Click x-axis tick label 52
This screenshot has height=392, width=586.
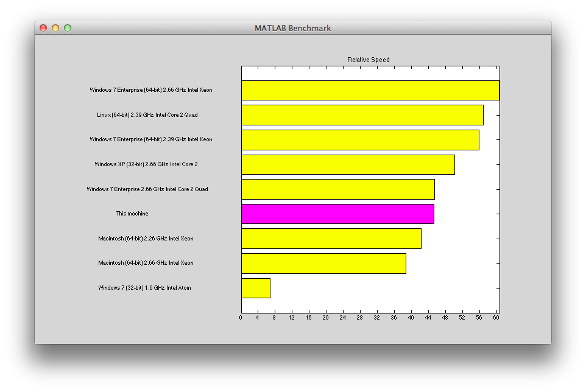point(462,318)
